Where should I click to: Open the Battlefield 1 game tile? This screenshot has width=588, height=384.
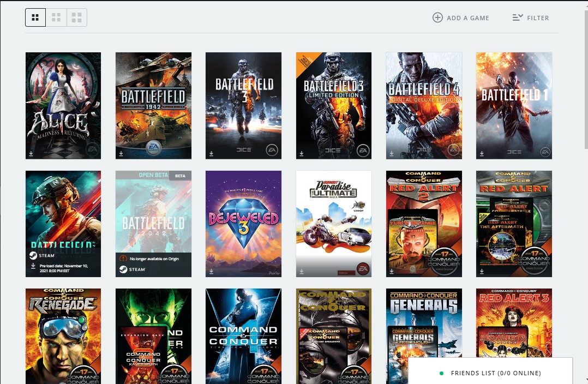514,106
